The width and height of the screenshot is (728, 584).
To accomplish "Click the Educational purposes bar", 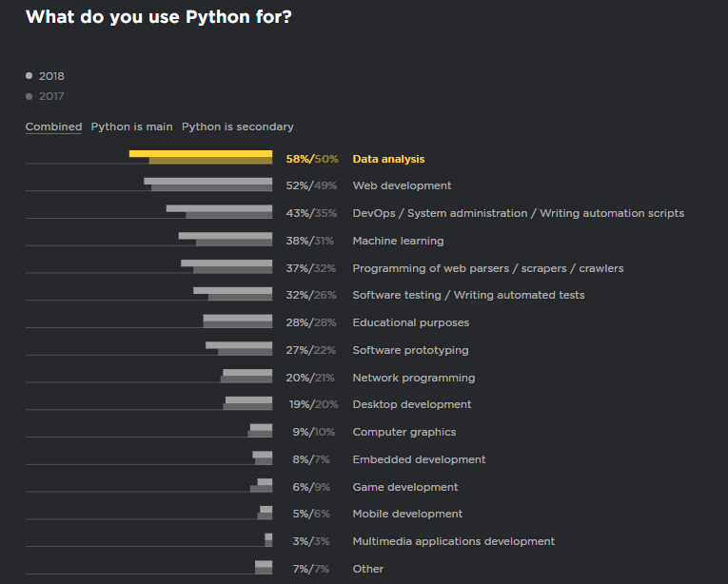I will coord(238,321).
